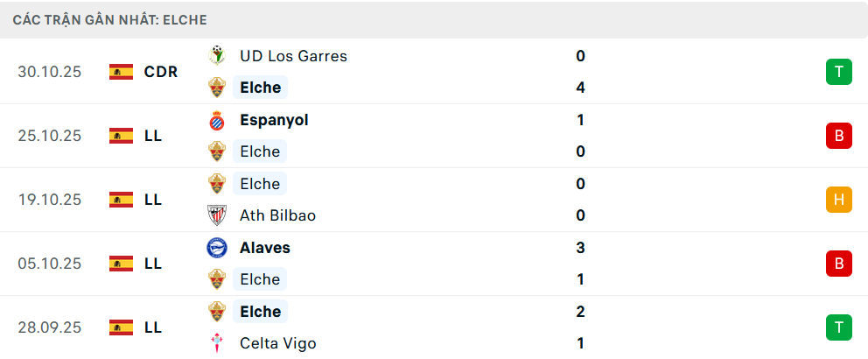Click red B badge for the Alaves match
868x359 pixels.
coord(838,264)
